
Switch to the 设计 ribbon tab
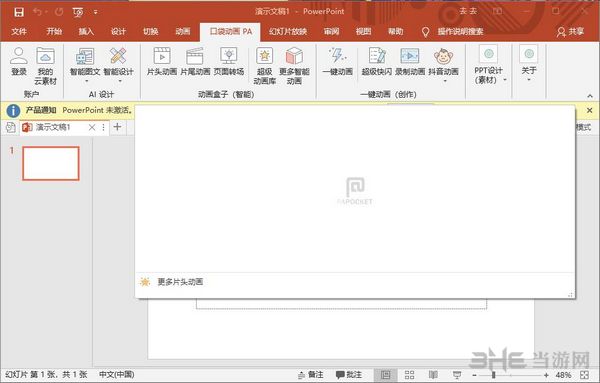pos(118,31)
